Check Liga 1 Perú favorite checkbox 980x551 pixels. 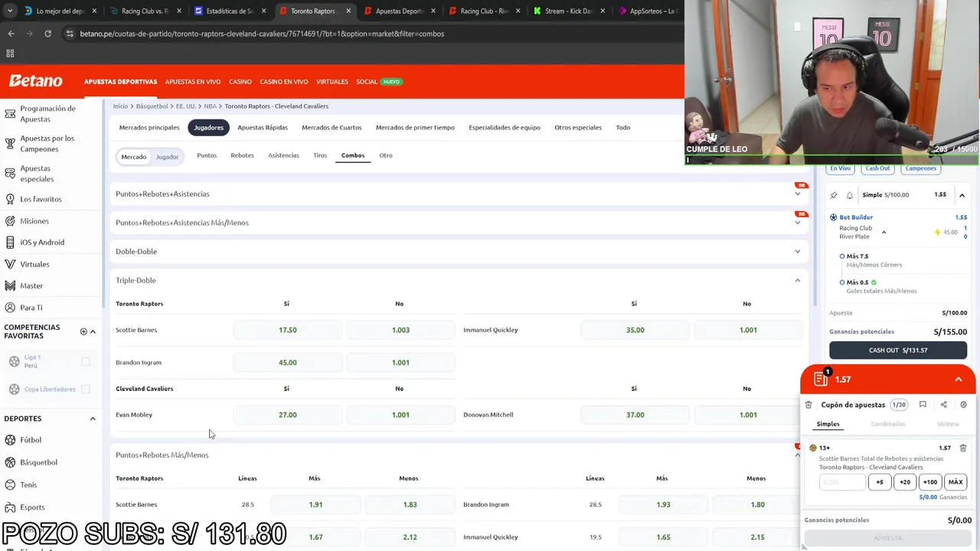click(86, 361)
